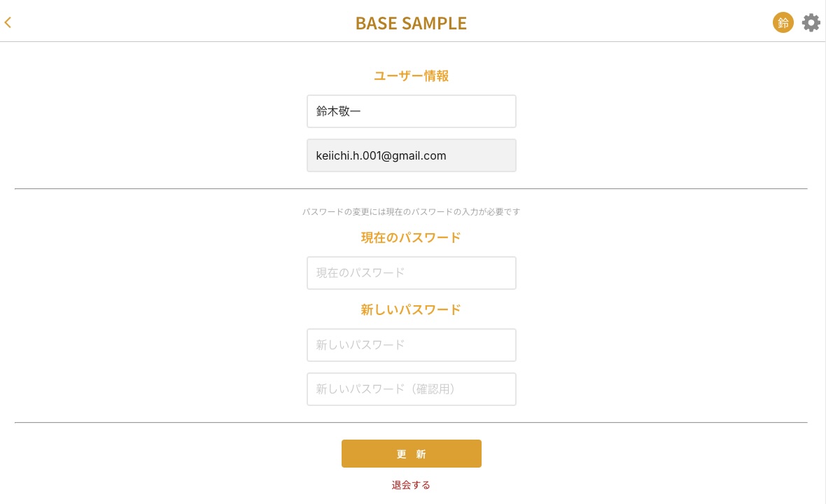The image size is (826, 504).
Task: Open the settings gear icon
Action: 811,22
